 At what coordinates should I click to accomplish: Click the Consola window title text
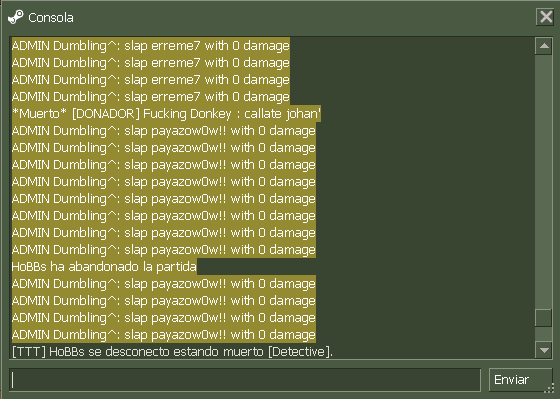51,18
